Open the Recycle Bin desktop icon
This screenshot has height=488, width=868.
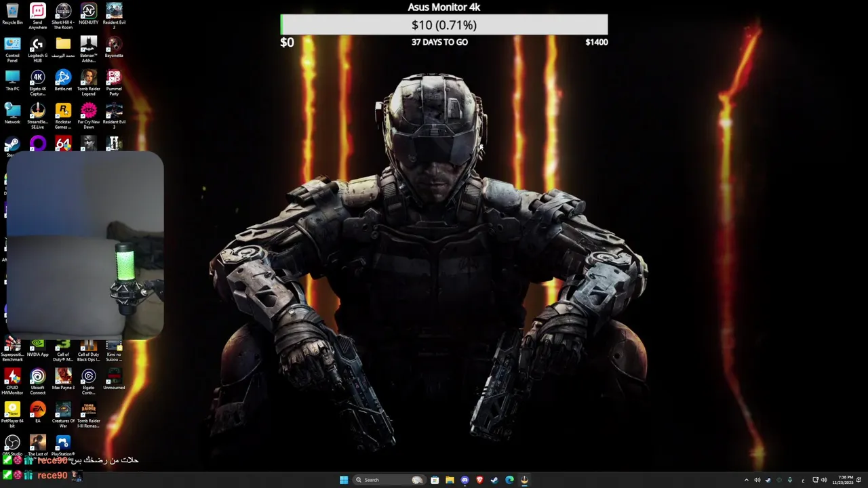[x=12, y=15]
